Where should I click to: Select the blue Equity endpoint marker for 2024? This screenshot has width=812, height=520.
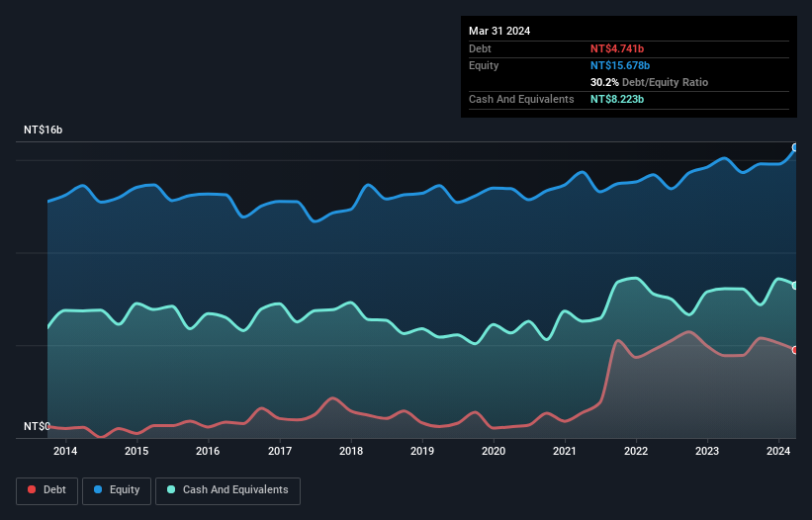795,147
